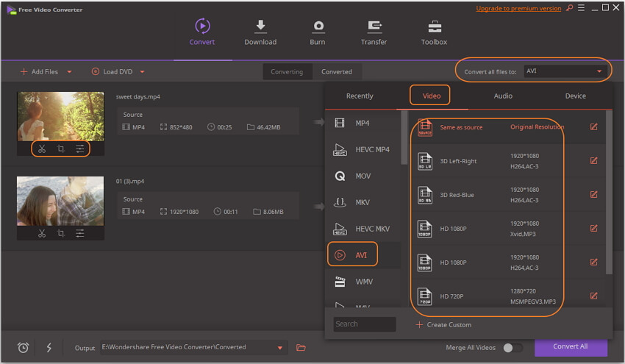The image size is (625, 364).
Task: Open effects settings for sweet days.mp4
Action: pyautogui.click(x=79, y=149)
